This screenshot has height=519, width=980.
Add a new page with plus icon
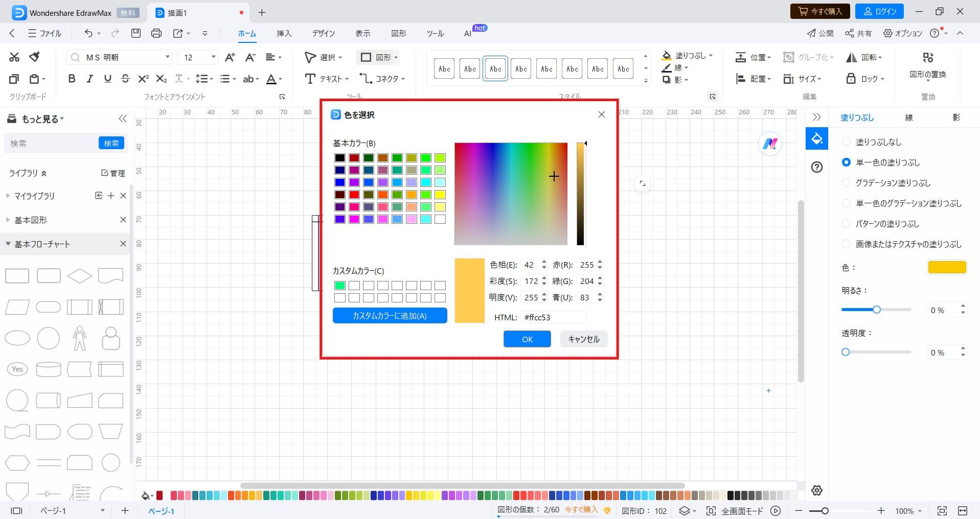coord(125,511)
